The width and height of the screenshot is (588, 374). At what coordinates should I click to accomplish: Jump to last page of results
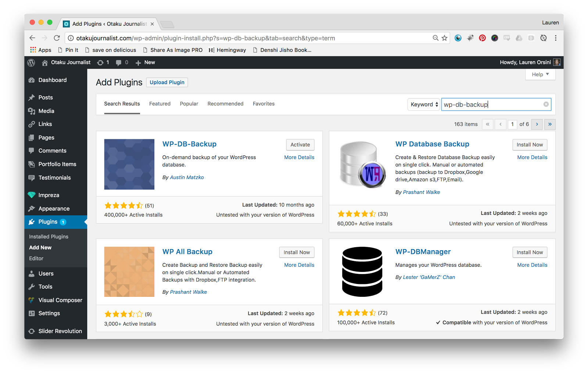pos(550,124)
